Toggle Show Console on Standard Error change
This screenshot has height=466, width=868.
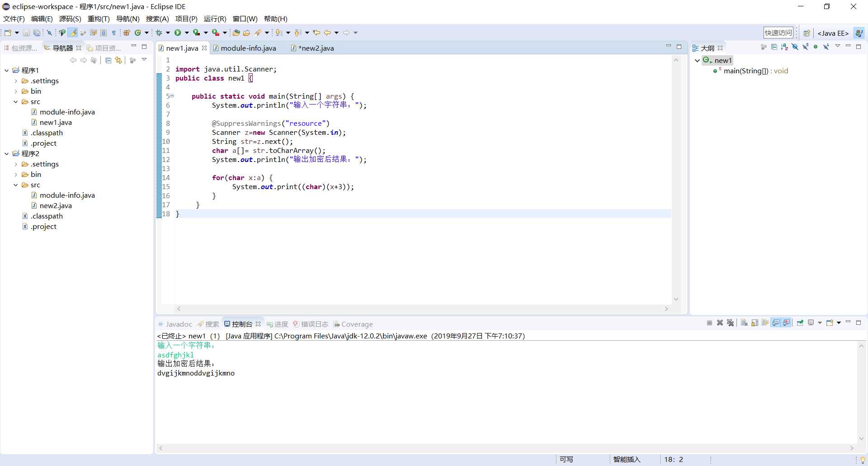(787, 323)
